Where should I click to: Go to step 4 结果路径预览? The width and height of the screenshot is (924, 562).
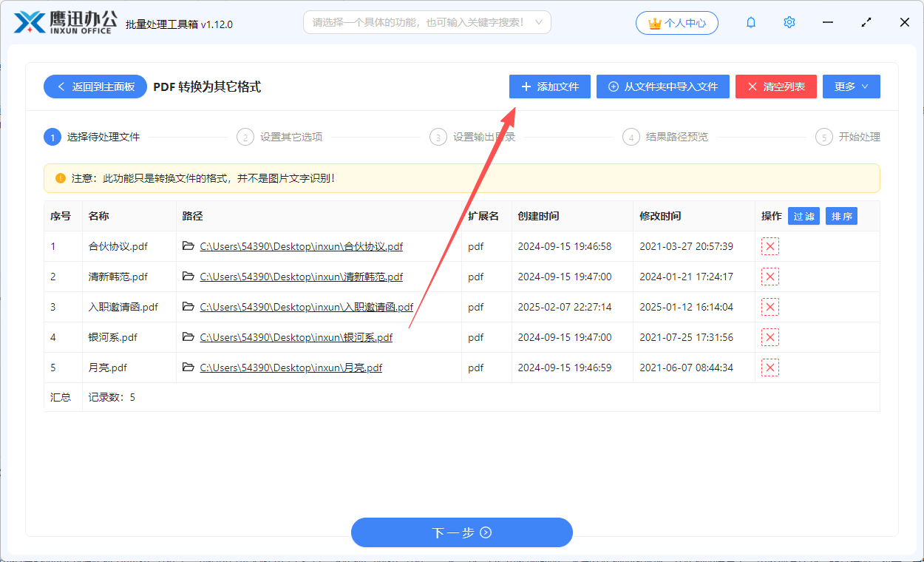pos(666,137)
